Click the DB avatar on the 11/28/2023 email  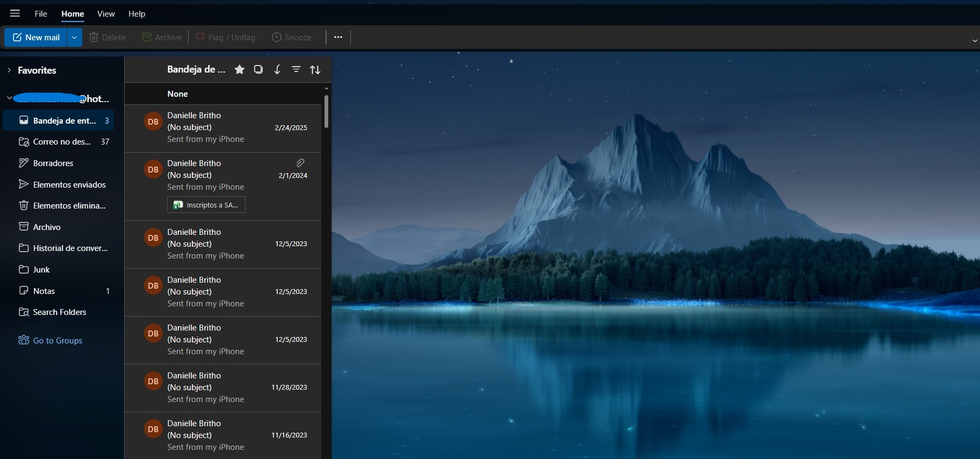pyautogui.click(x=153, y=381)
